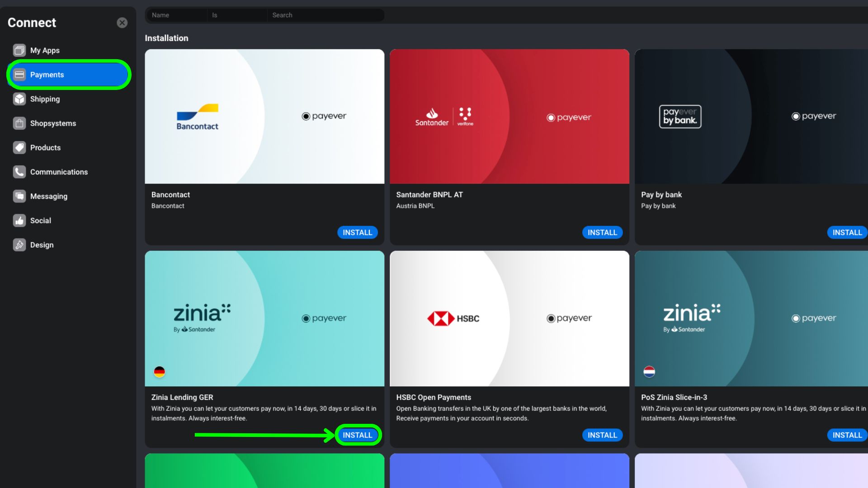Open the Messaging category

pyautogui.click(x=69, y=196)
